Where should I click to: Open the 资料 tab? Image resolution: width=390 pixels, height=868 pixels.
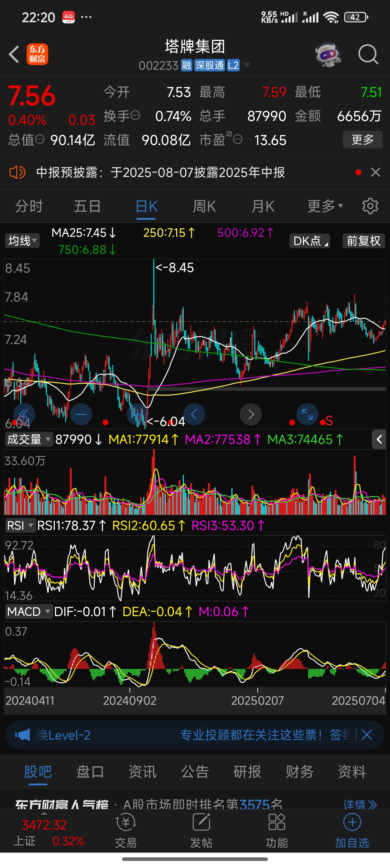(352, 771)
